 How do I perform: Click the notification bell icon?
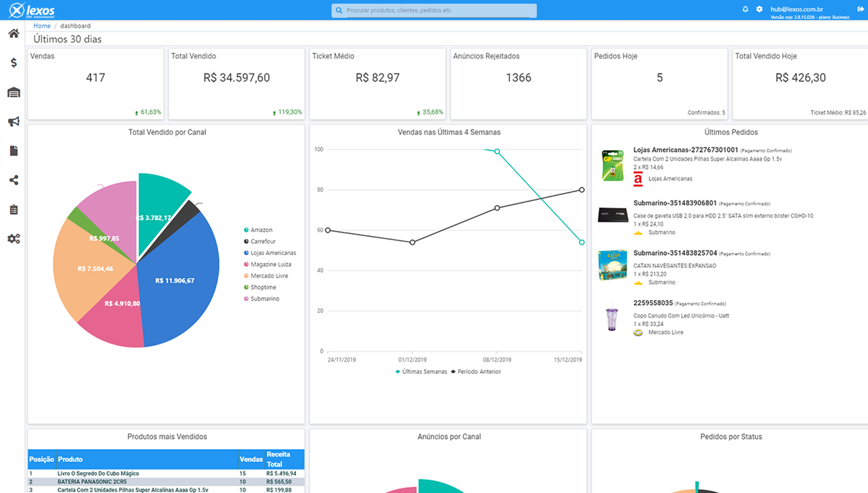[745, 9]
